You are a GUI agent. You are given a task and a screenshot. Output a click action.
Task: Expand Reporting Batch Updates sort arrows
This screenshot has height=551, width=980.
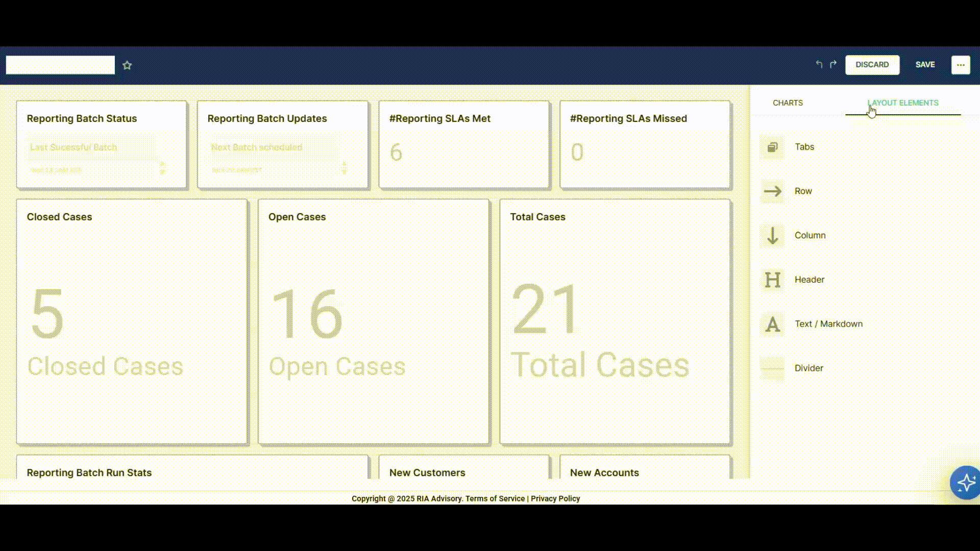click(x=344, y=168)
